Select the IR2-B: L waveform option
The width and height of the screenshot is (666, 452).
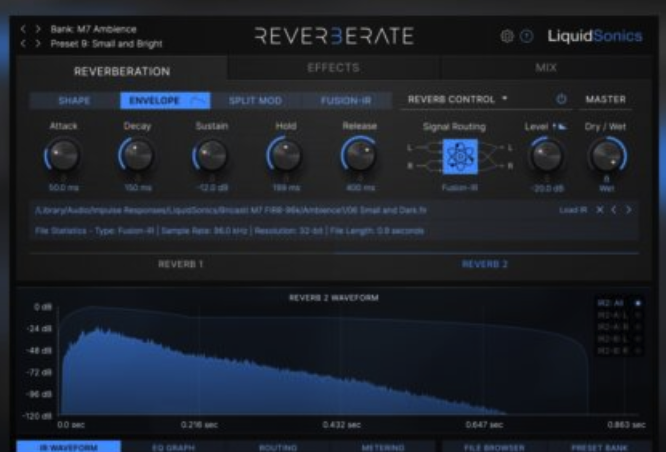pos(620,339)
